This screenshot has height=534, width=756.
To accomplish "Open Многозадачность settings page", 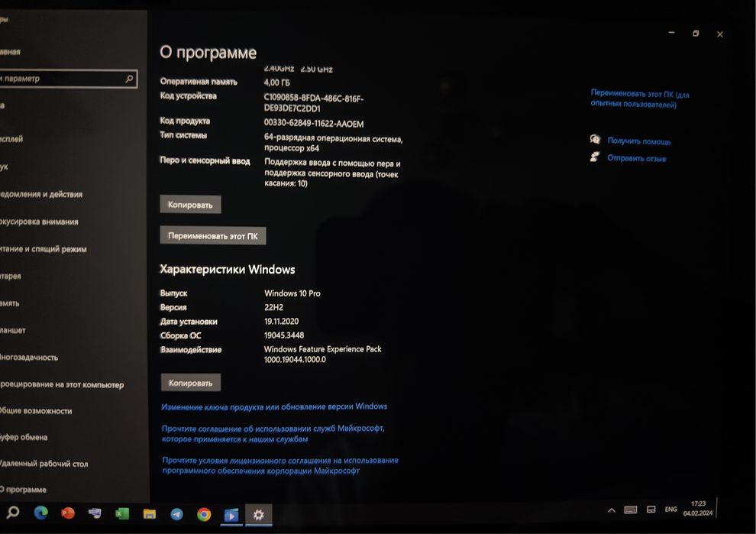I will [29, 358].
